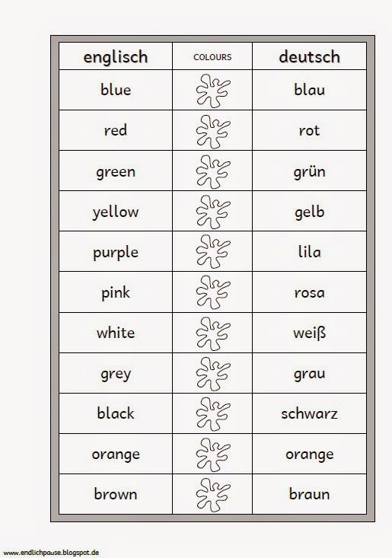Select the splat icon in the purple row

coord(212,252)
